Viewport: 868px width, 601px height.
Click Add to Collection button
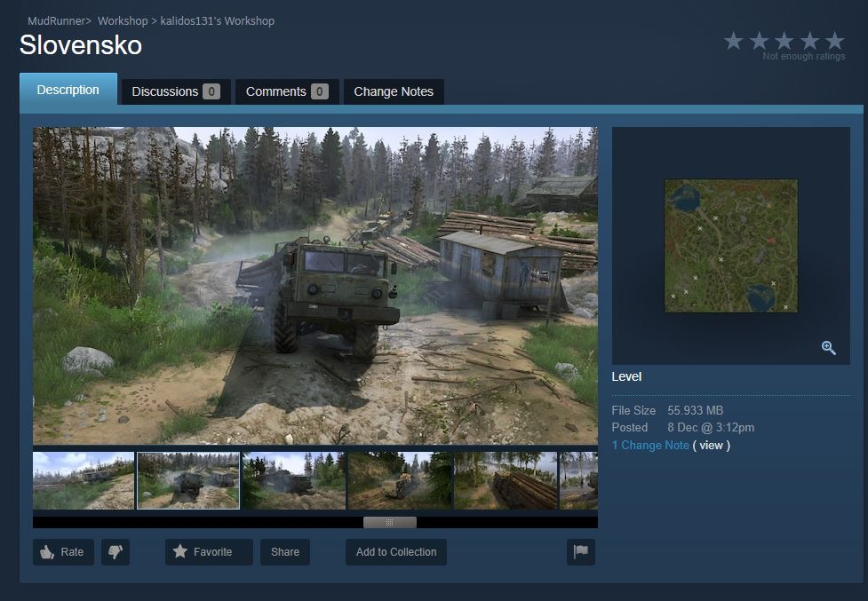click(x=396, y=552)
